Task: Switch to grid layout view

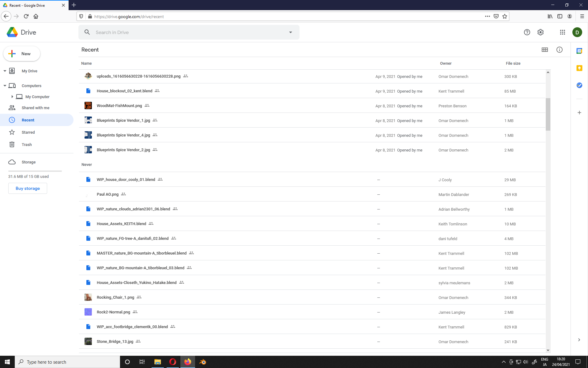Action: click(x=545, y=50)
